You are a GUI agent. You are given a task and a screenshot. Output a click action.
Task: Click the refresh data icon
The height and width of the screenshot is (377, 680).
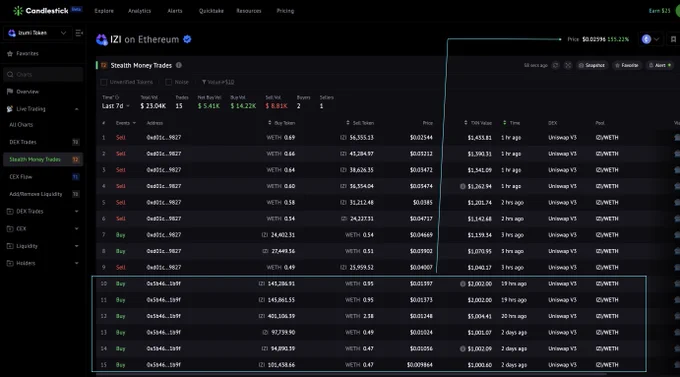pyautogui.click(x=556, y=65)
